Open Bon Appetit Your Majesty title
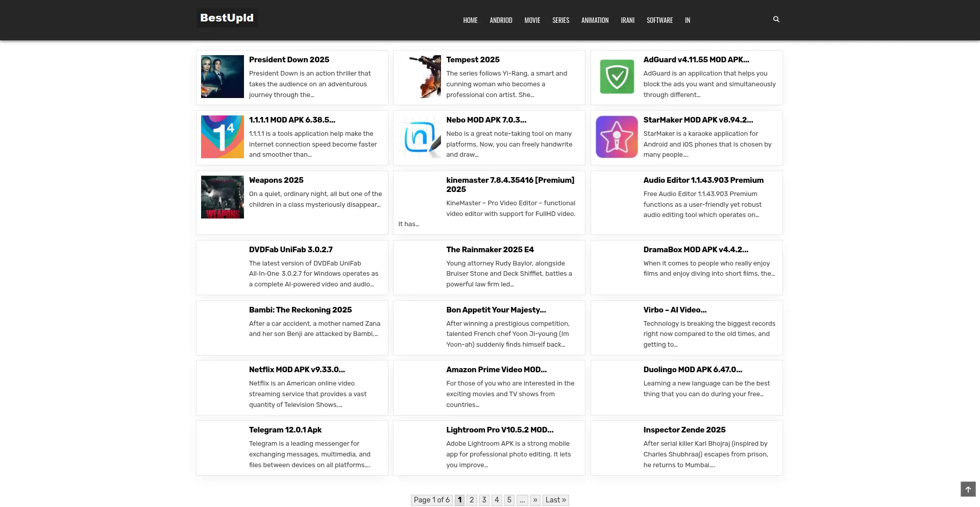The image size is (980, 507). pos(496,310)
